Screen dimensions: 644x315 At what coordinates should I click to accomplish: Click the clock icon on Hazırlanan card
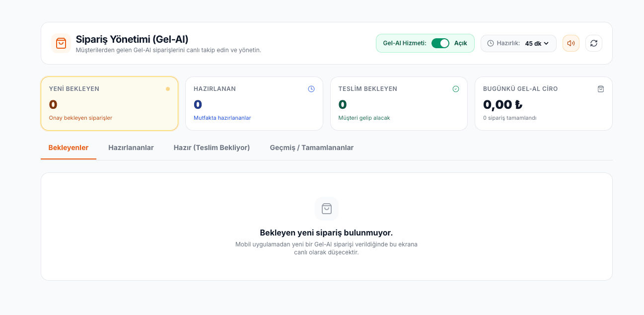tap(311, 89)
